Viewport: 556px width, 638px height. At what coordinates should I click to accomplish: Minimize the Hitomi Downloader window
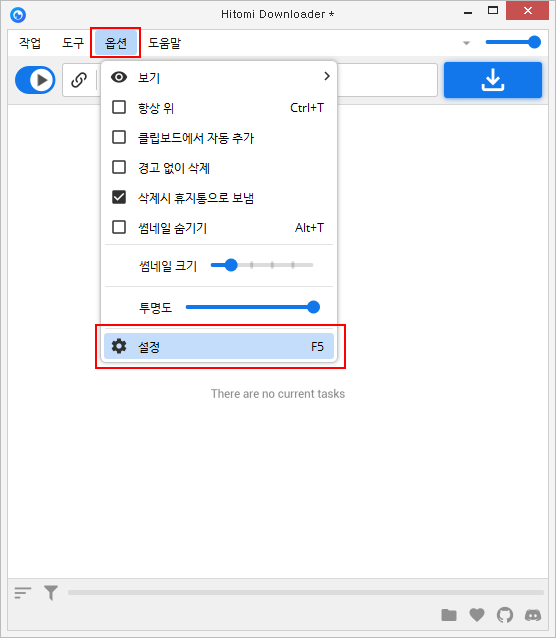click(x=468, y=13)
